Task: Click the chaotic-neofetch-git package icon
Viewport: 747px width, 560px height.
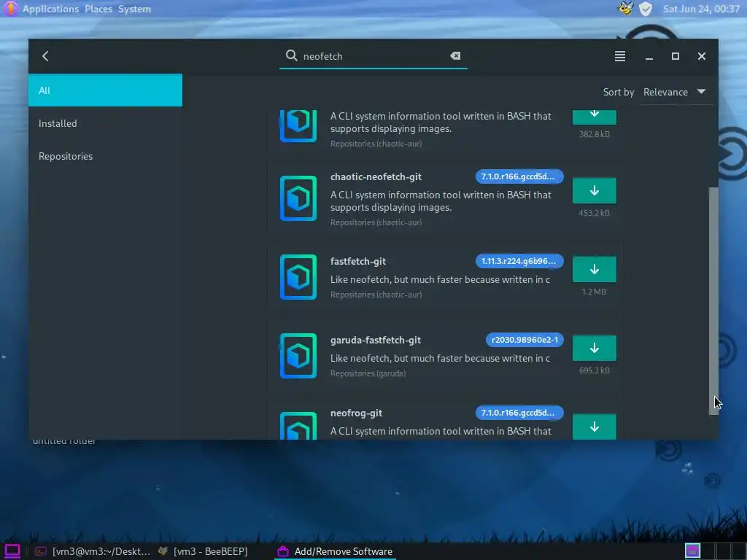Action: (x=298, y=198)
